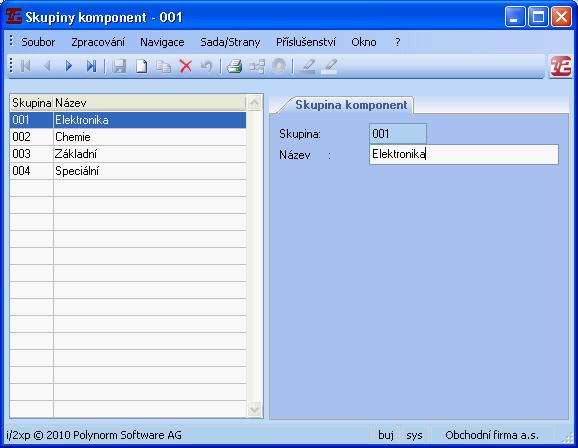
Task: Open the Příslušenství menu
Action: coord(306,42)
